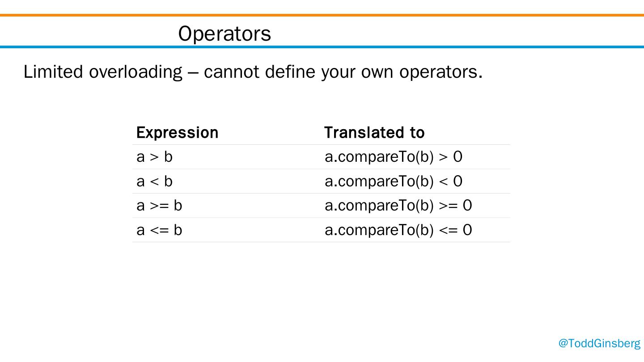Click the Translated to column header
644x362 pixels.
(x=374, y=133)
